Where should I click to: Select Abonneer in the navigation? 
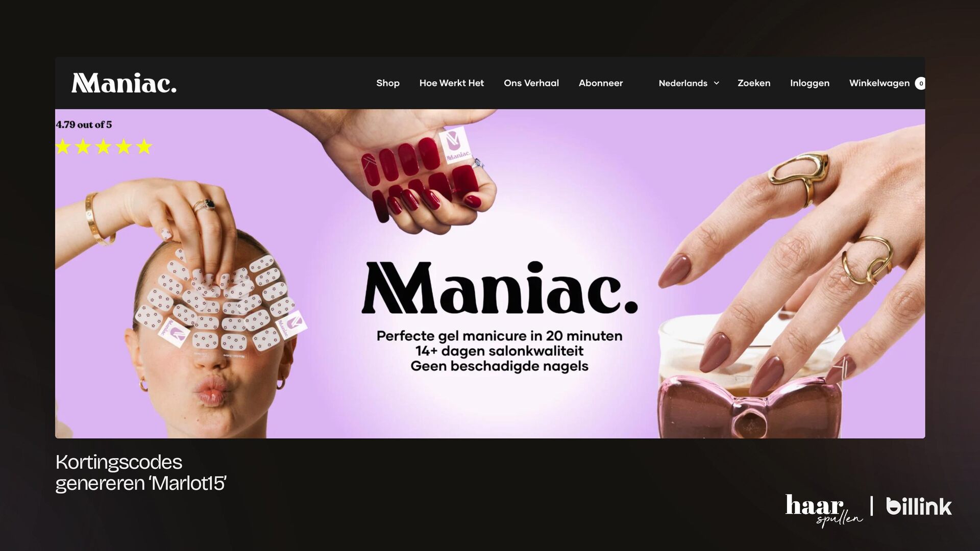601,83
